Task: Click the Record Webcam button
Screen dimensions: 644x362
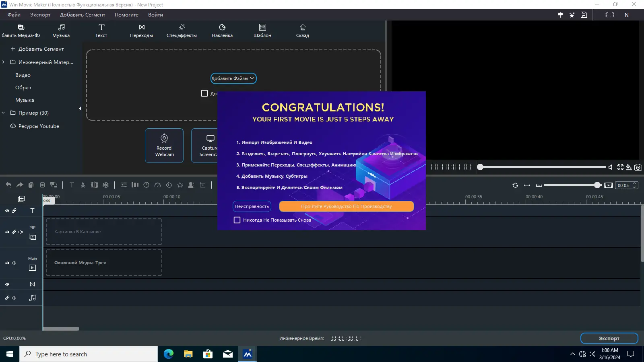Action: click(x=164, y=146)
